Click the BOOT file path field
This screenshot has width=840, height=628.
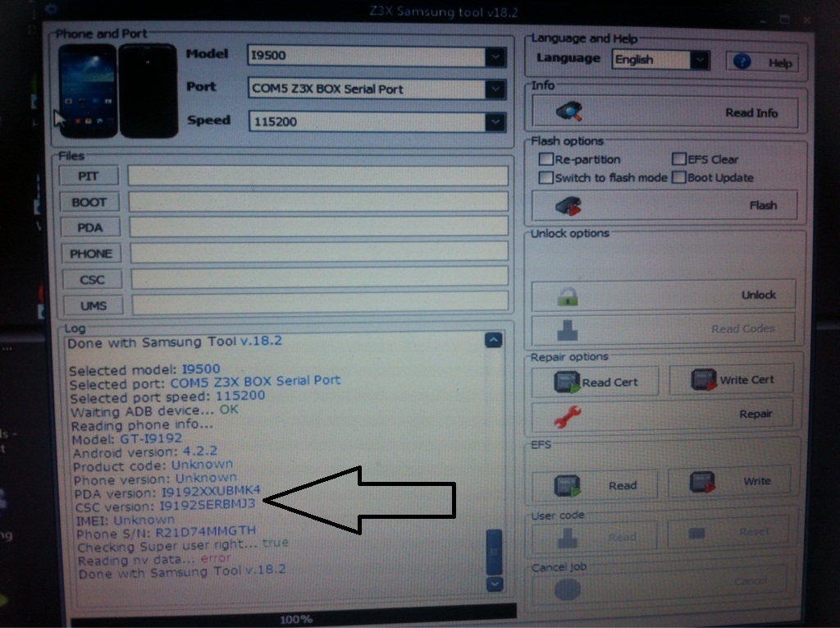pyautogui.click(x=318, y=201)
